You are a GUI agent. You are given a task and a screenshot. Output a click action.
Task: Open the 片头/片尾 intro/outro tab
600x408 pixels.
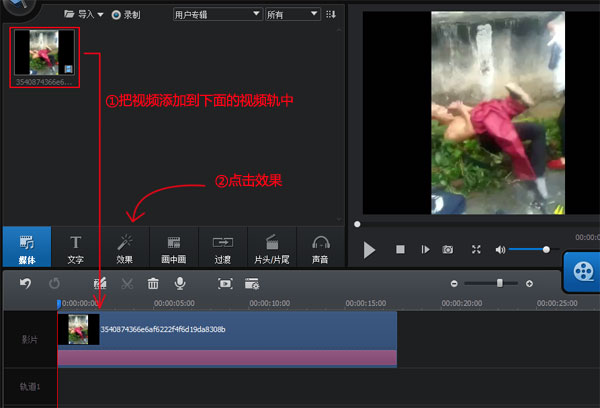(272, 246)
